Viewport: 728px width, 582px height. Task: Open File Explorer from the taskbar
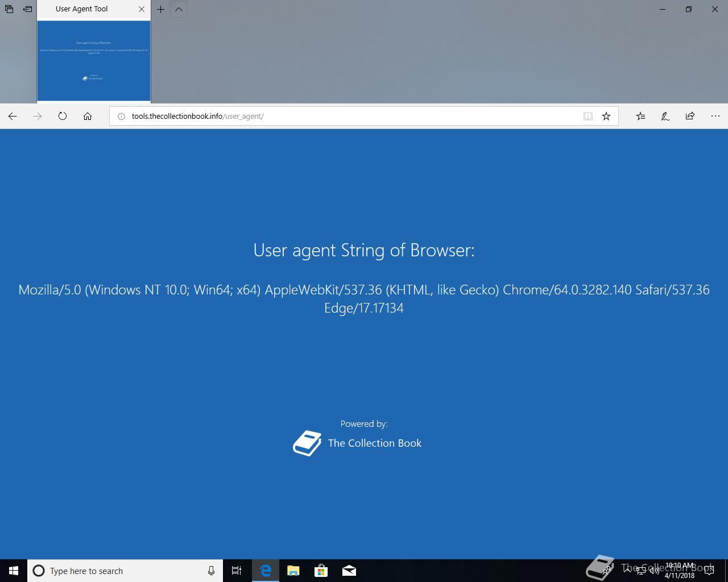tap(293, 571)
